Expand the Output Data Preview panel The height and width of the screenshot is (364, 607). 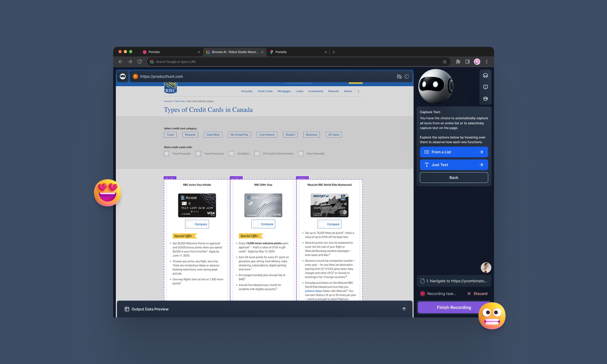[404, 309]
